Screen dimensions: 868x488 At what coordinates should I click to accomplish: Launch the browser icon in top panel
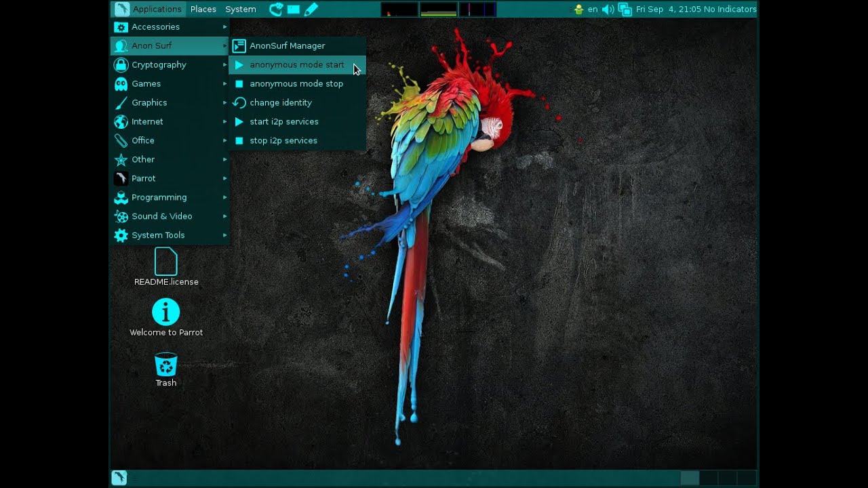276,9
